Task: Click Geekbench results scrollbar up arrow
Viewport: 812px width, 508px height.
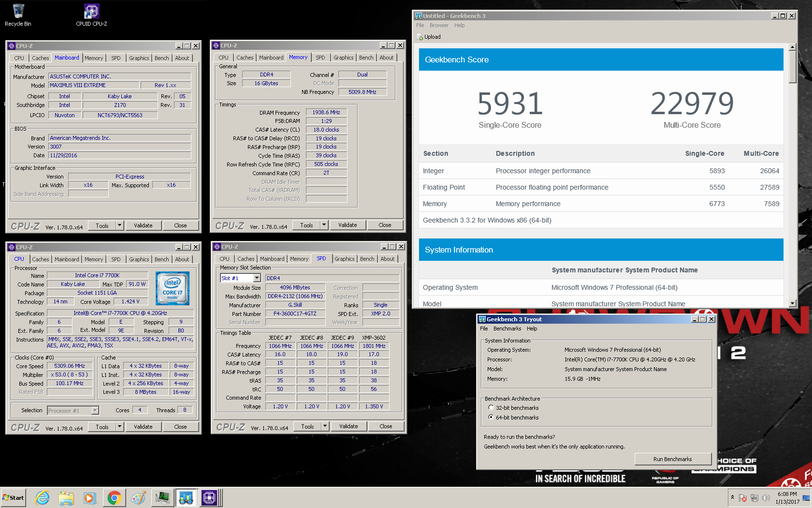Action: coord(792,47)
